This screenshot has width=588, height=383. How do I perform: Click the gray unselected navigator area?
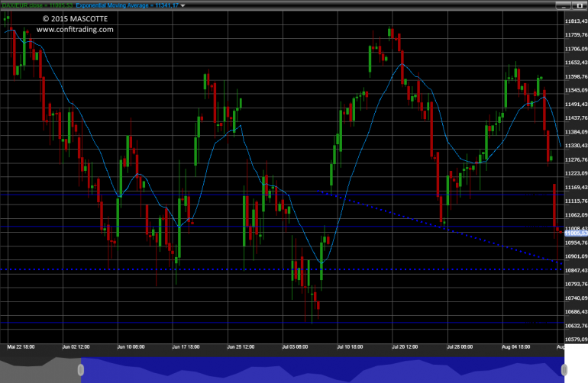(x=40, y=370)
